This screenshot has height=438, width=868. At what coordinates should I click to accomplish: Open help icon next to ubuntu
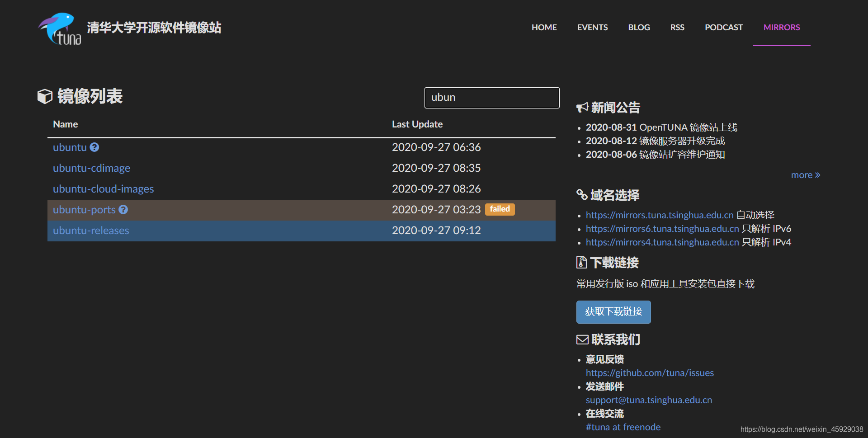point(94,147)
